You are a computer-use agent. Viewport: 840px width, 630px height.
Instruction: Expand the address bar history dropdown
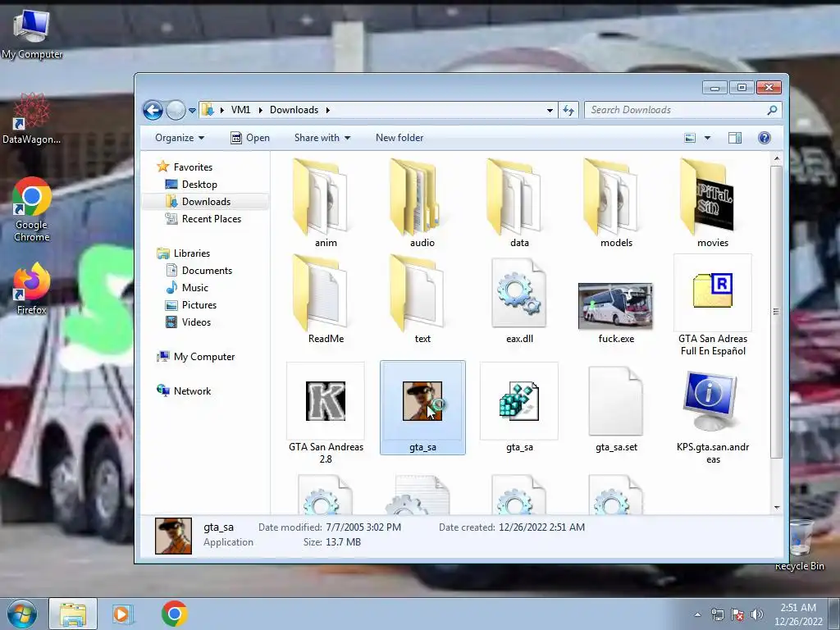(550, 111)
